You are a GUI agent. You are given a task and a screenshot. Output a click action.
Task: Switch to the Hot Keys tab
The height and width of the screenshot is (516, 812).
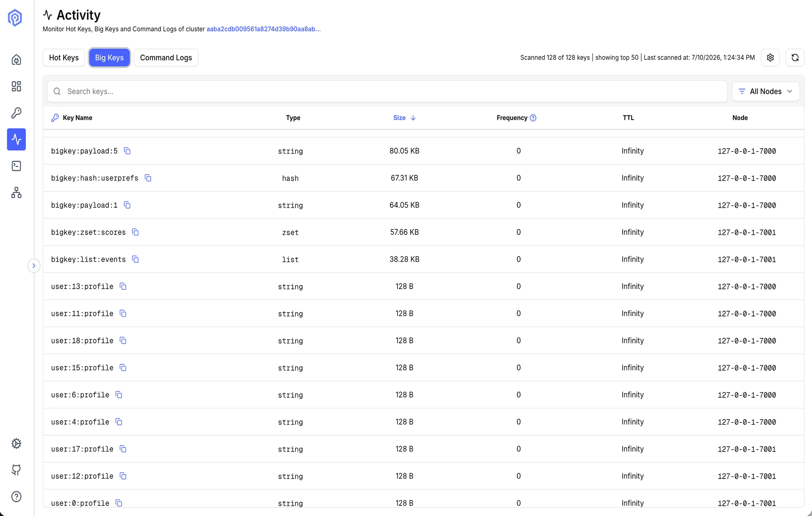coord(64,57)
